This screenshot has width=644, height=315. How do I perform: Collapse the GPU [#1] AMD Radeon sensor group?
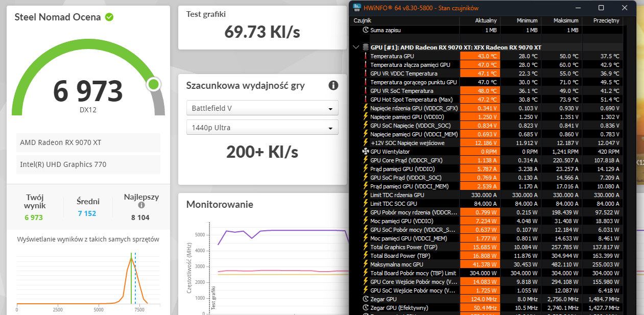356,47
